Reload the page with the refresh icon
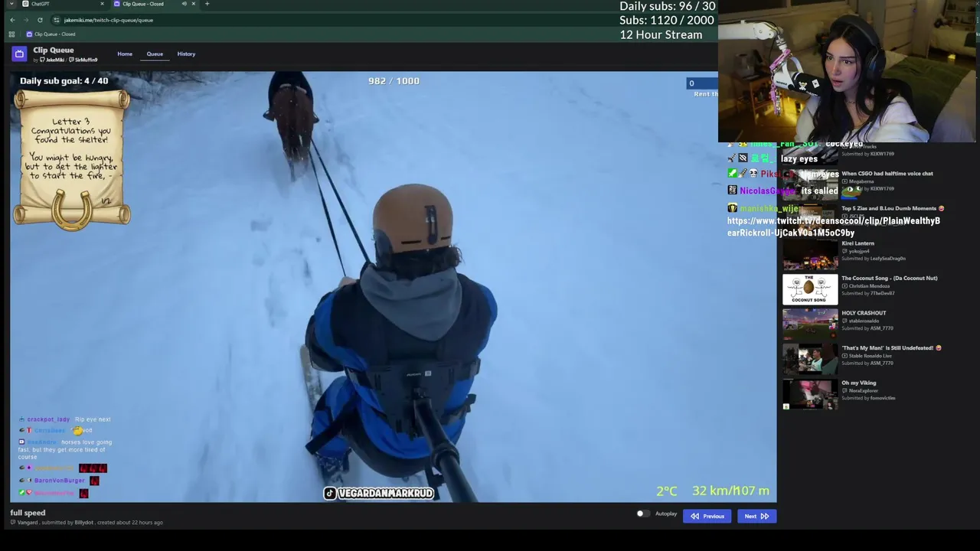The width and height of the screenshot is (980, 551). 40,20
